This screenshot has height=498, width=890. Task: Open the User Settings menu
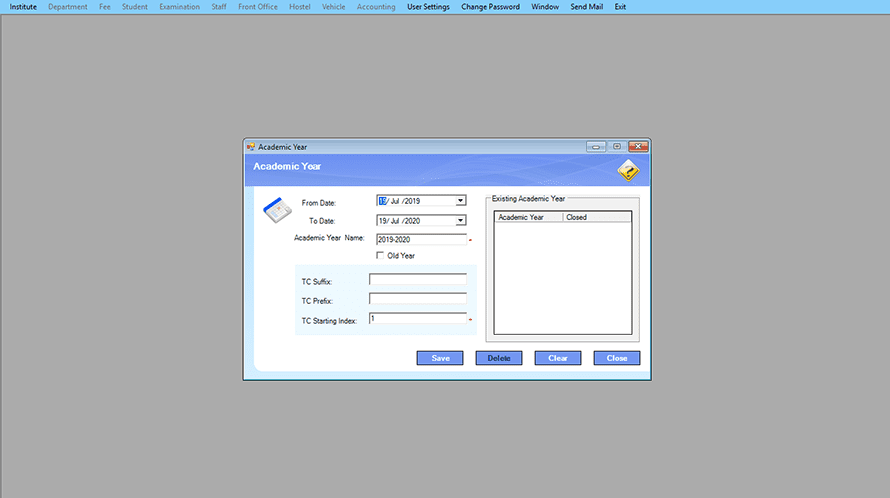click(428, 7)
